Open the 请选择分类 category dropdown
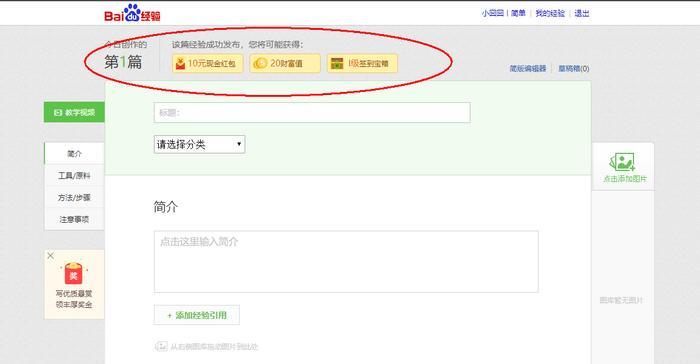Viewport: 700px width, 364px height. click(200, 144)
